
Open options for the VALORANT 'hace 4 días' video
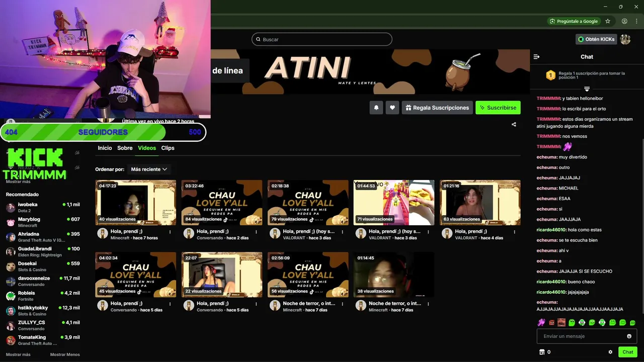tap(515, 232)
